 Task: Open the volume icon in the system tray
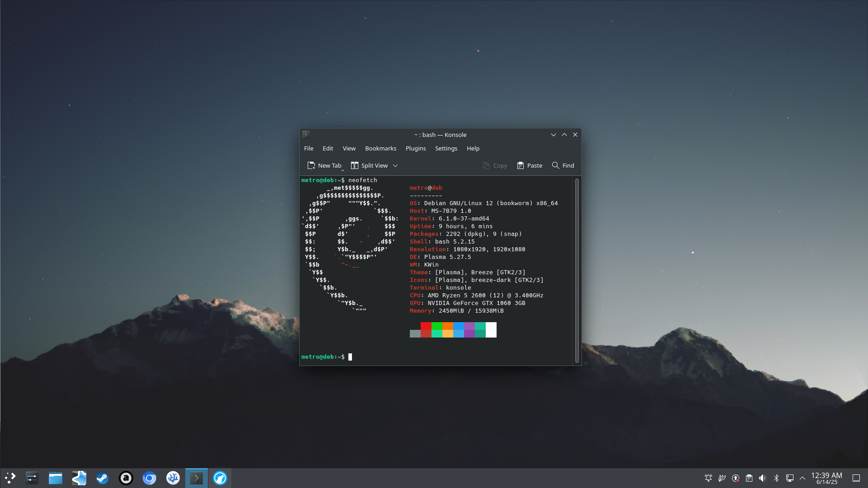[x=763, y=478]
